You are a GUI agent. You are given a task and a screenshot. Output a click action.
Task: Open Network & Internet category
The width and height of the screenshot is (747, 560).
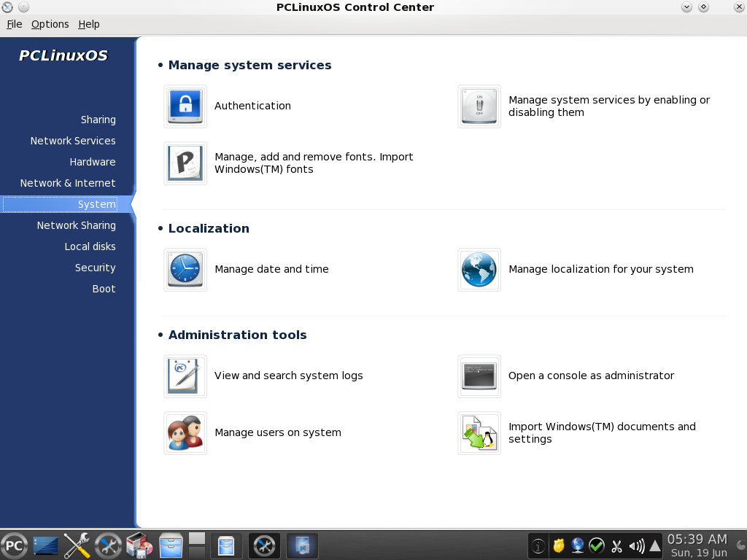68,183
